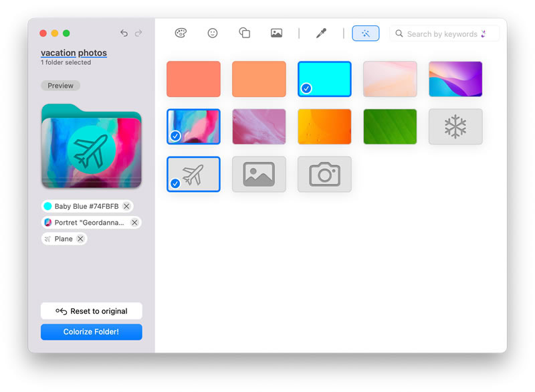Screen dimensions: 535x392
Task: Click the Colorize Folder! button
Action: (92, 332)
